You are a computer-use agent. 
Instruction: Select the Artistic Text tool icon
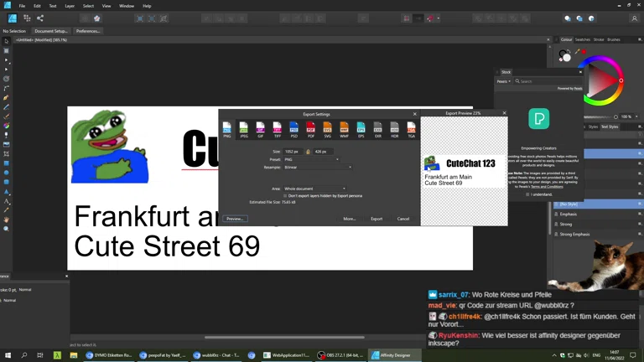tap(6, 201)
